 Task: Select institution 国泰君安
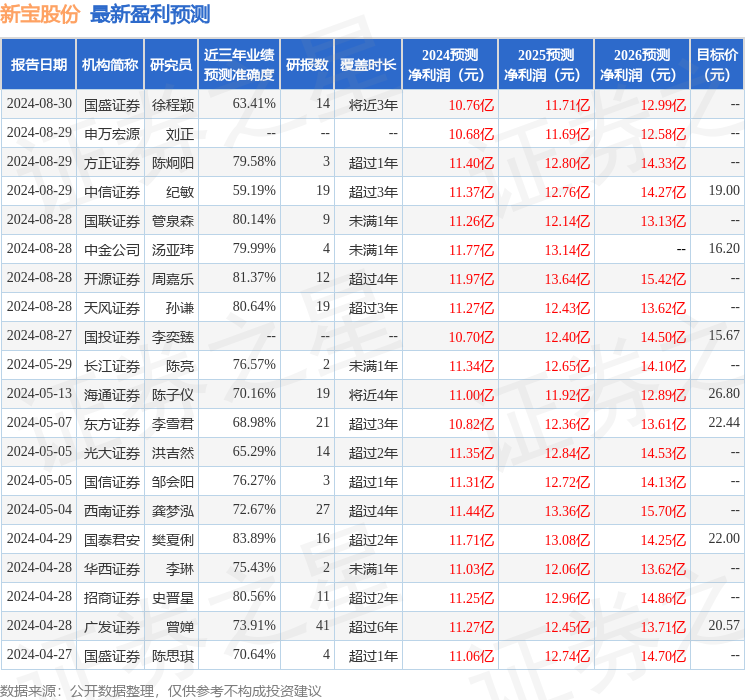pyautogui.click(x=112, y=540)
